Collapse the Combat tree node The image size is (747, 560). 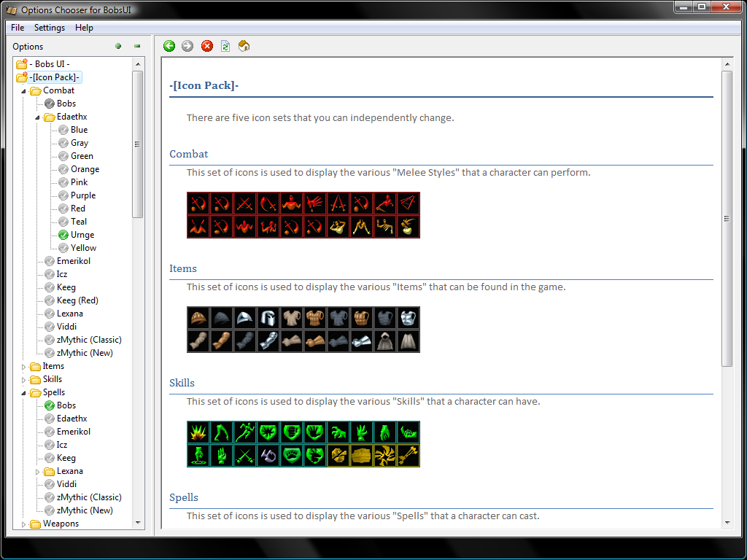click(x=23, y=91)
